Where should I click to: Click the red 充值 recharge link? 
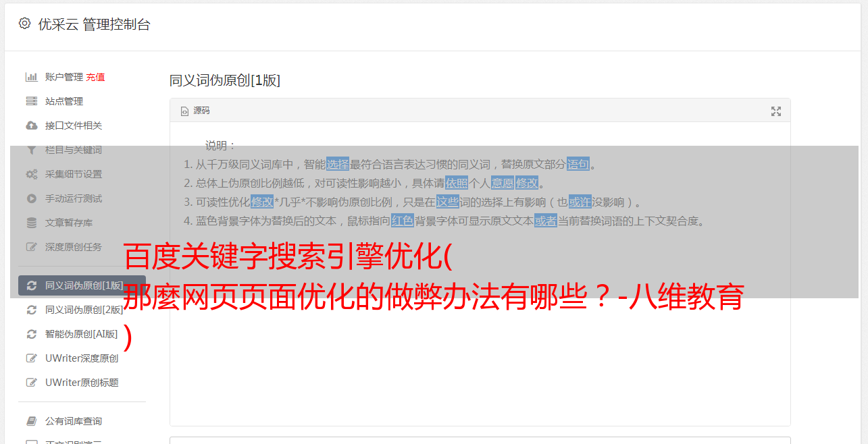[95, 77]
